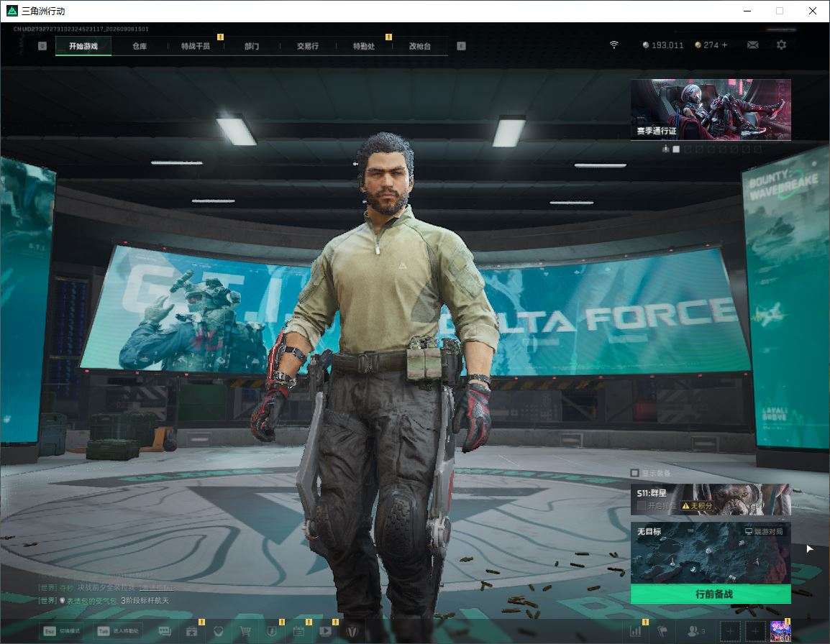Switch to the 改枪台 tab
Image resolution: width=830 pixels, height=644 pixels.
pyautogui.click(x=420, y=46)
